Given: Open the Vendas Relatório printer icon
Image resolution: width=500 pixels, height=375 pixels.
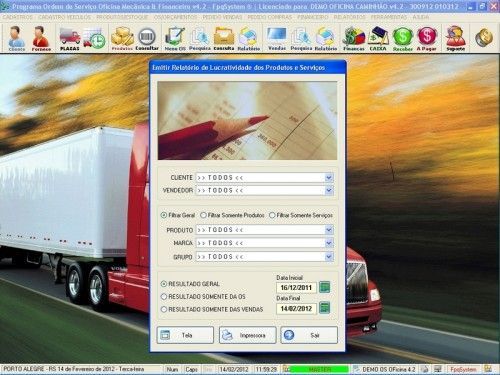Looking at the screenshot, I should tap(326, 39).
